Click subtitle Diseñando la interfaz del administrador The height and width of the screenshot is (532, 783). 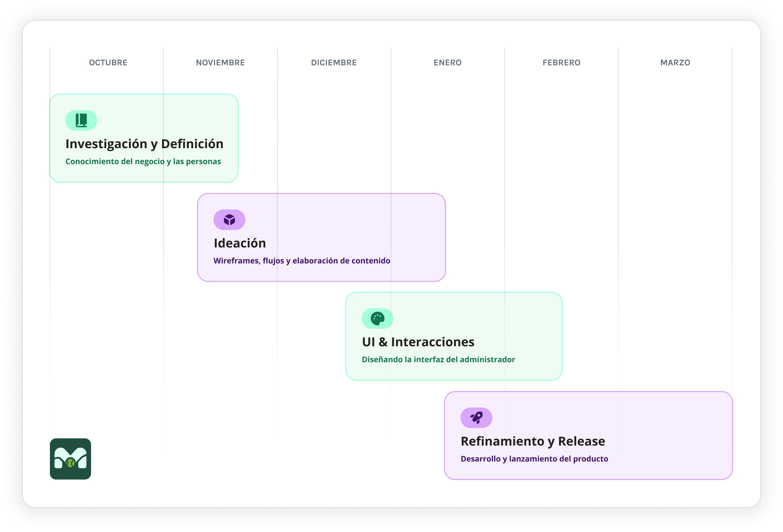(438, 359)
